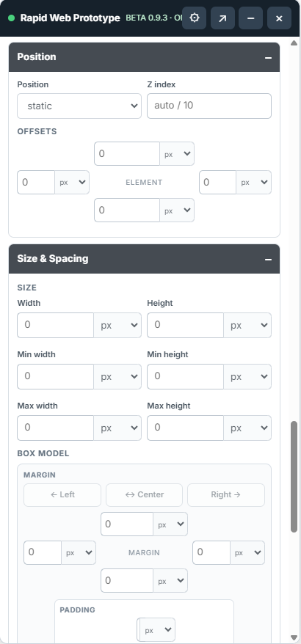Open settings via the gear icon
The height and width of the screenshot is (644, 301).
[x=194, y=18]
